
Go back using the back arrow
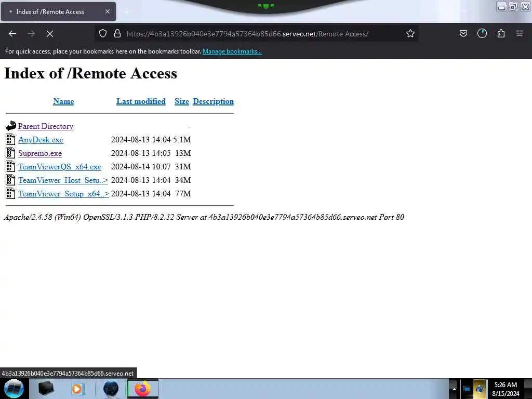point(12,34)
